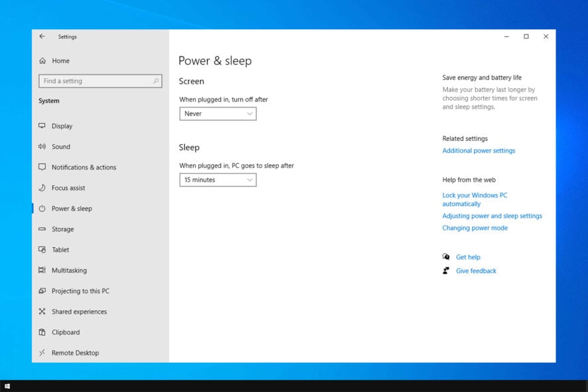Click the Screen section heading
This screenshot has height=392, width=588.
coord(191,81)
